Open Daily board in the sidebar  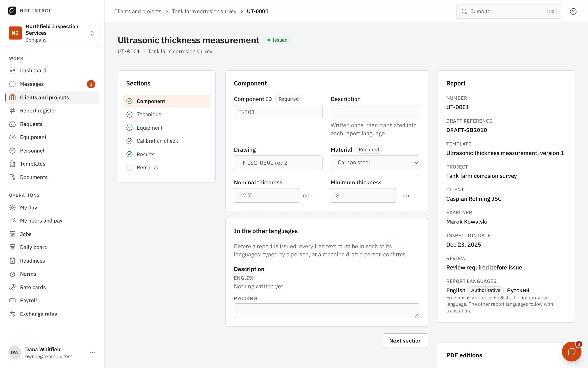(x=52, y=247)
